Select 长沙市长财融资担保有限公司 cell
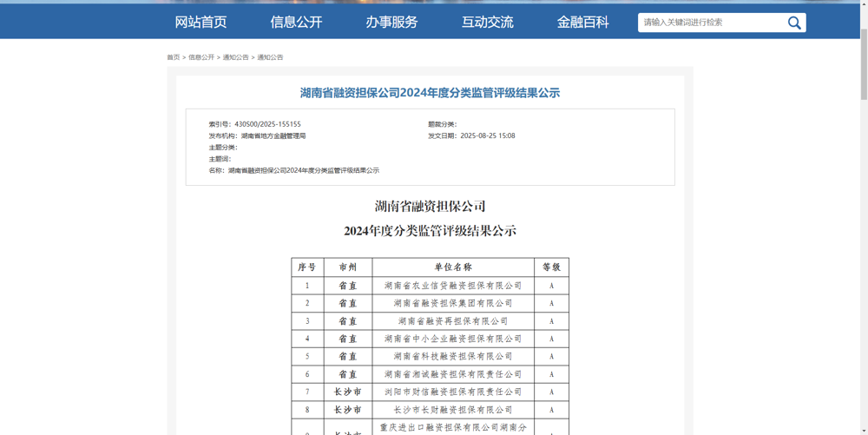868x435 pixels. tap(453, 410)
